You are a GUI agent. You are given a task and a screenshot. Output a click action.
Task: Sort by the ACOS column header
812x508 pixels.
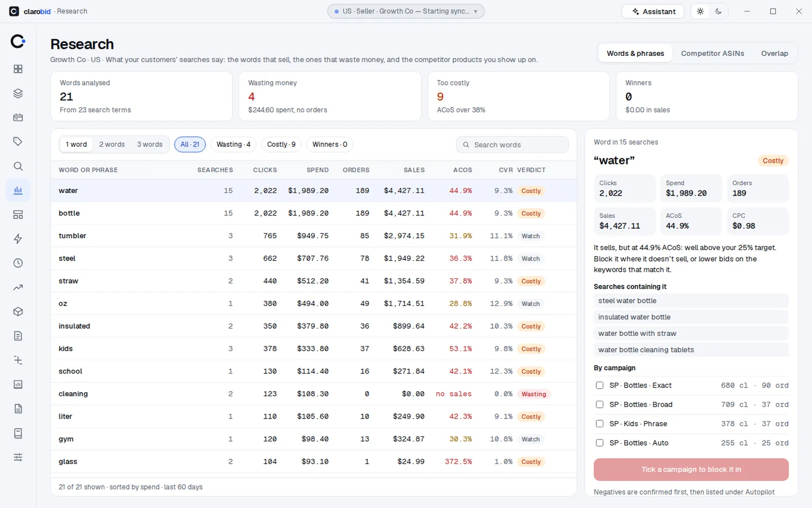462,170
